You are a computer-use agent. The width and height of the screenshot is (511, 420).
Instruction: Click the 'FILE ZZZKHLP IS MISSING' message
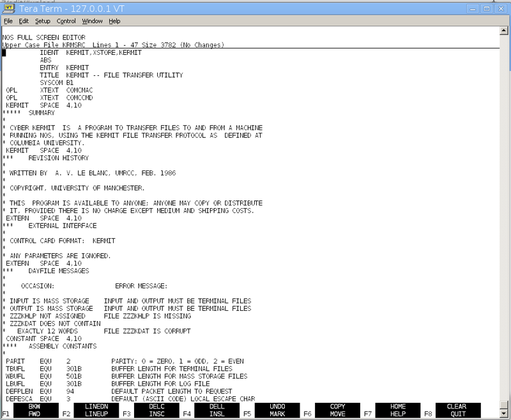[148, 316]
